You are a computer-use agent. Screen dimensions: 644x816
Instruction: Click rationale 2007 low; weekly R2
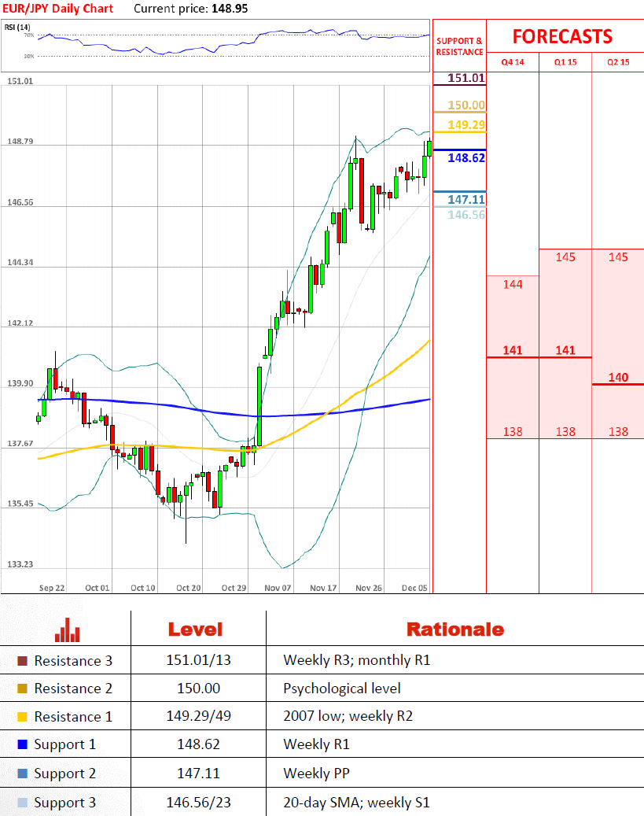point(348,717)
